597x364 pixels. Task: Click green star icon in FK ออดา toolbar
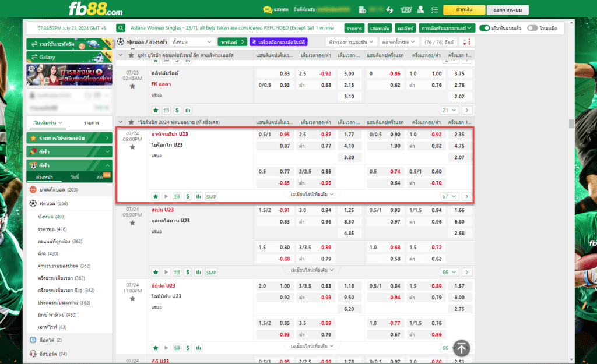coord(155,110)
